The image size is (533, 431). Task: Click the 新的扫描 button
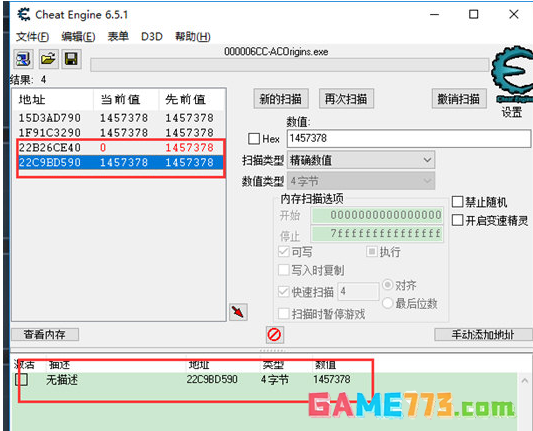click(281, 99)
